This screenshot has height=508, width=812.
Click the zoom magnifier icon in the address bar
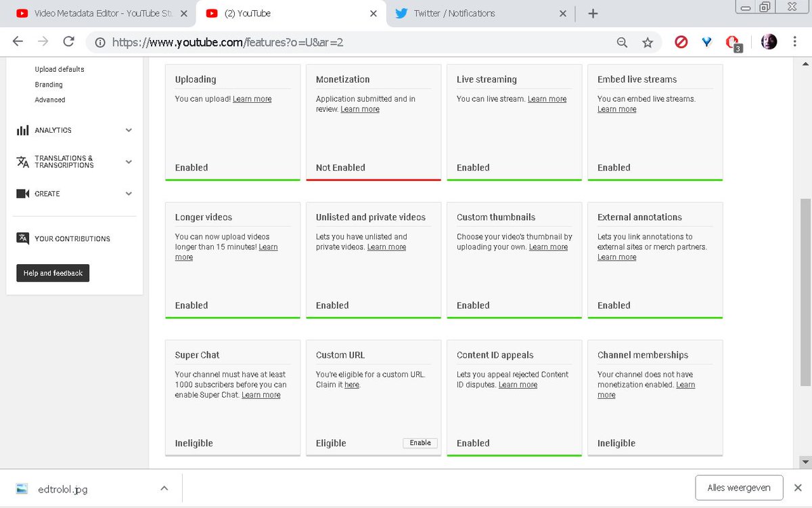[622, 43]
